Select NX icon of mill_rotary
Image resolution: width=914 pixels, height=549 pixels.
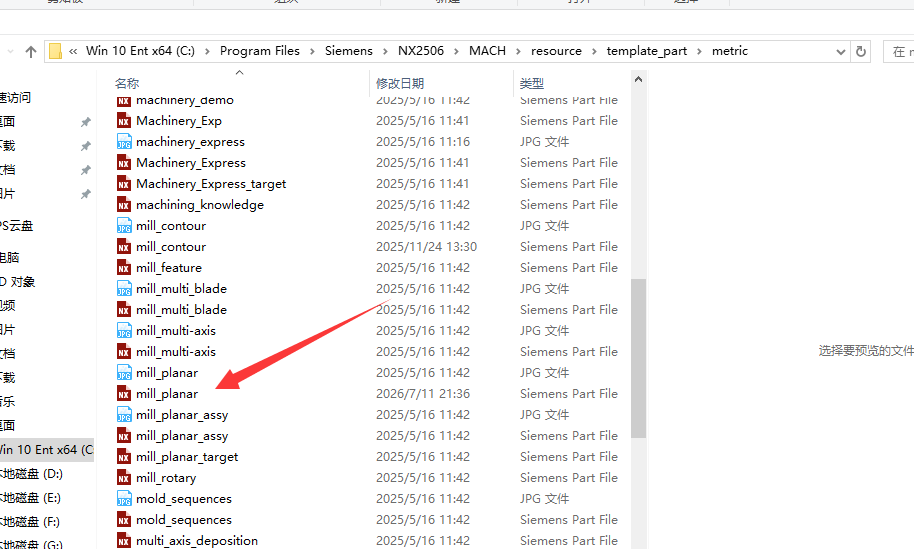[x=124, y=477]
